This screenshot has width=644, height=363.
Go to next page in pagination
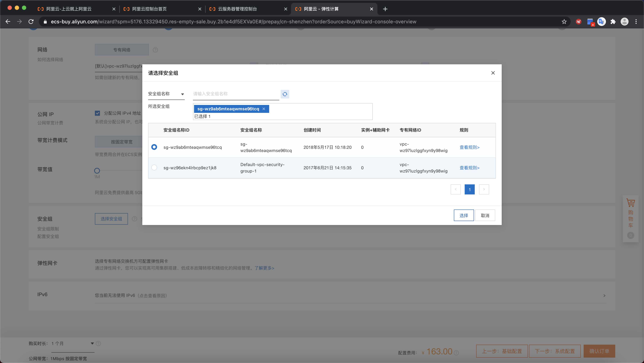[x=484, y=189]
